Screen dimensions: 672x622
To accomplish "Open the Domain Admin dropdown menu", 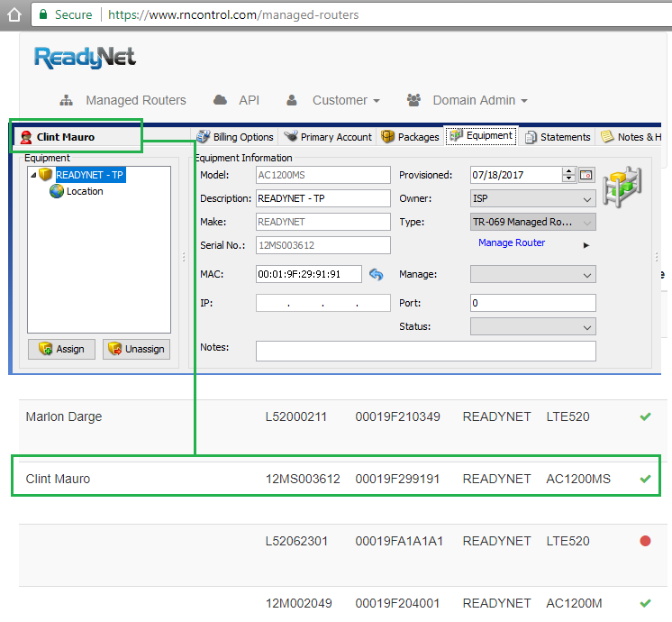I will (479, 100).
